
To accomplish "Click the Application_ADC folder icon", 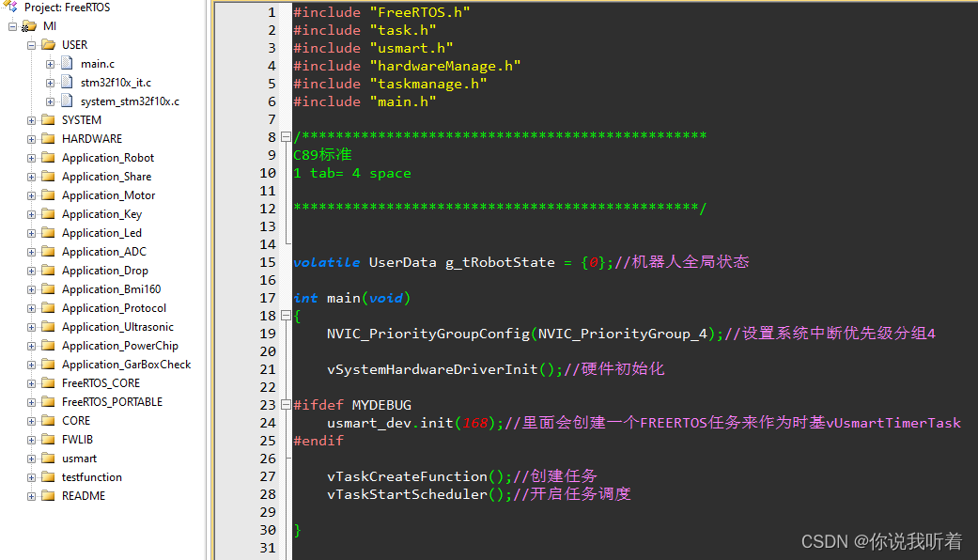I will pos(48,251).
